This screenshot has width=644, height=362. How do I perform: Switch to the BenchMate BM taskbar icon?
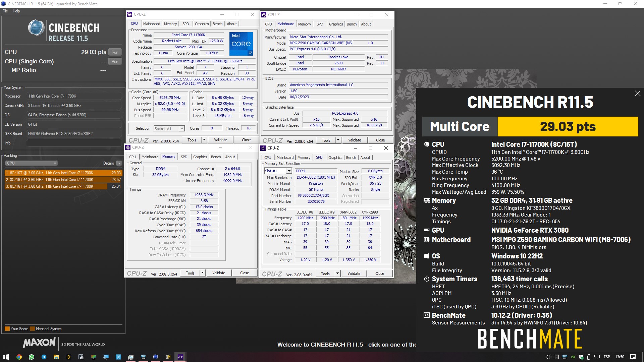click(x=168, y=357)
